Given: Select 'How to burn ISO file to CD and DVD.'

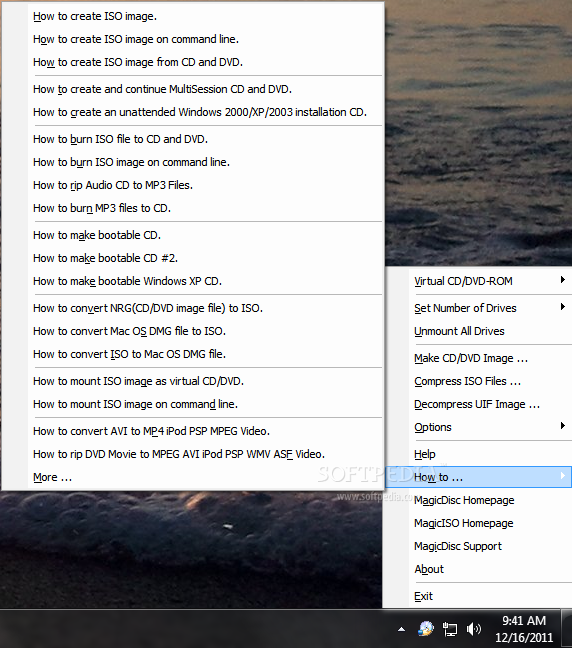Looking at the screenshot, I should click(193, 139).
